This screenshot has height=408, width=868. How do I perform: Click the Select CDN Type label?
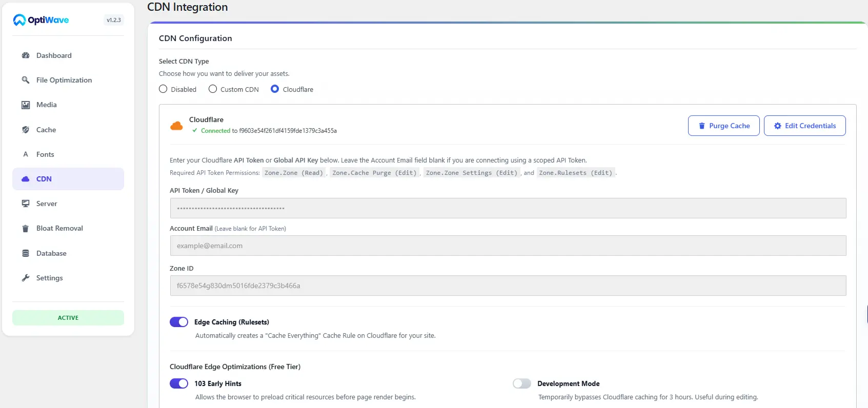coord(184,61)
